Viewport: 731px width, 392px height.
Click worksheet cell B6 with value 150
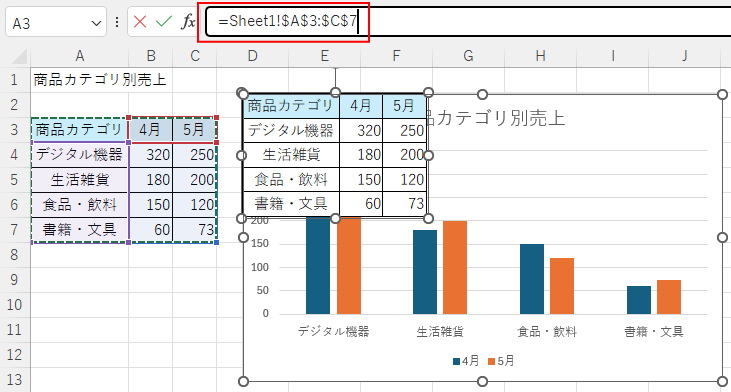tap(151, 205)
